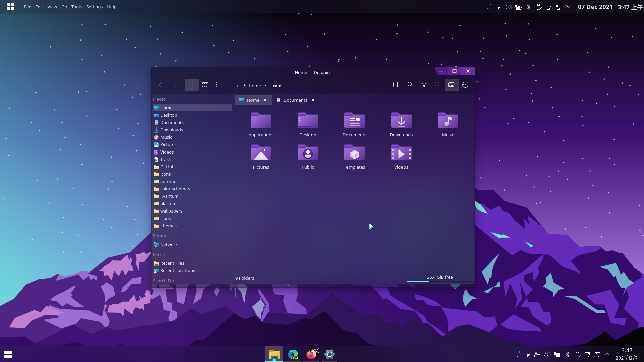Open the Templates folder

(355, 157)
